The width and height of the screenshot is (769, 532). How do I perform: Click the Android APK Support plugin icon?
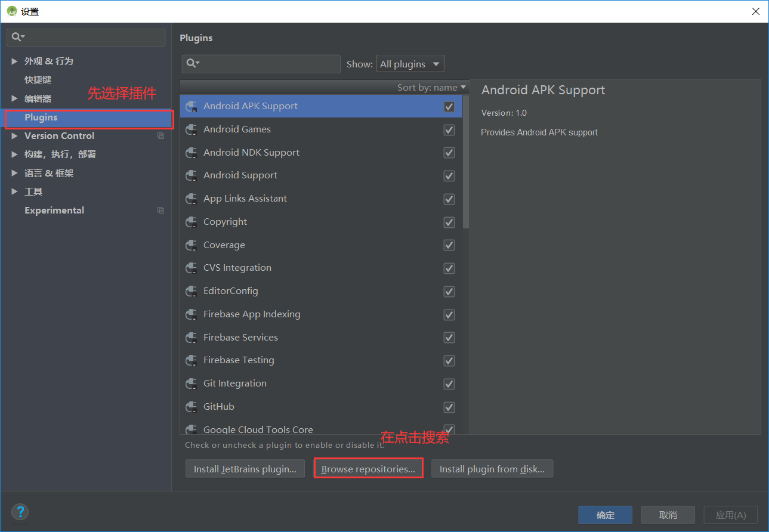pos(192,107)
